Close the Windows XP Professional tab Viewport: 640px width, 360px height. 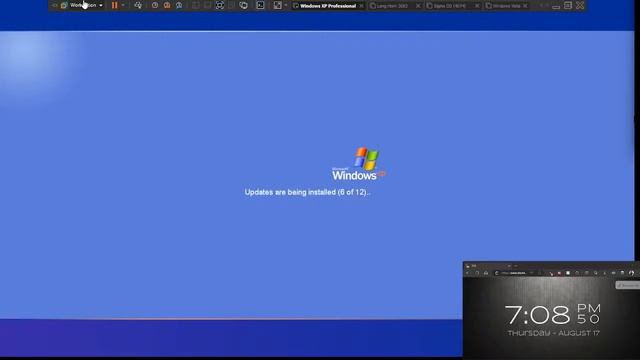tap(361, 6)
